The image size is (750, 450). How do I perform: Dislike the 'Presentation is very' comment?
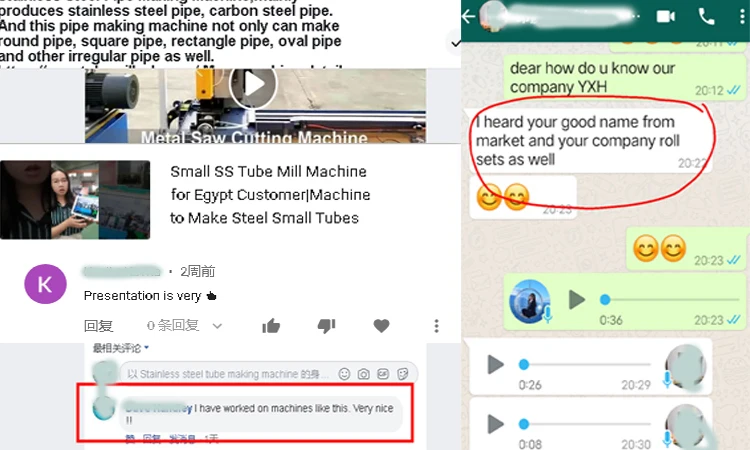point(326,326)
